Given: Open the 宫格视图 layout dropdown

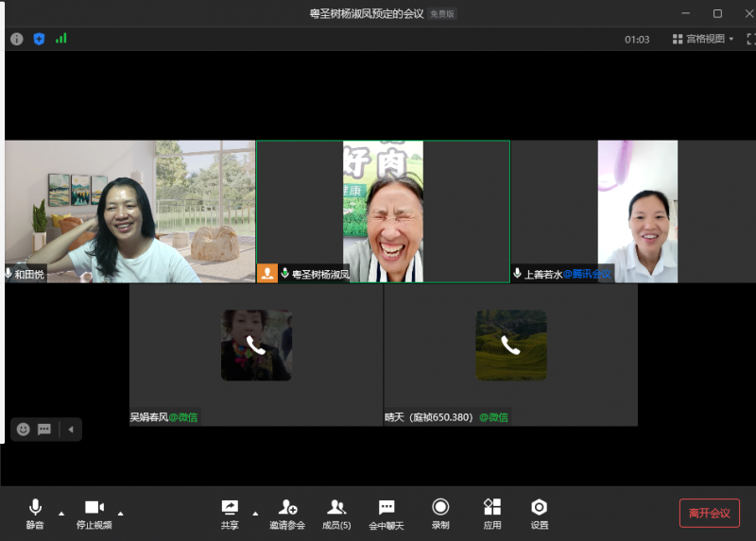Looking at the screenshot, I should tap(703, 39).
